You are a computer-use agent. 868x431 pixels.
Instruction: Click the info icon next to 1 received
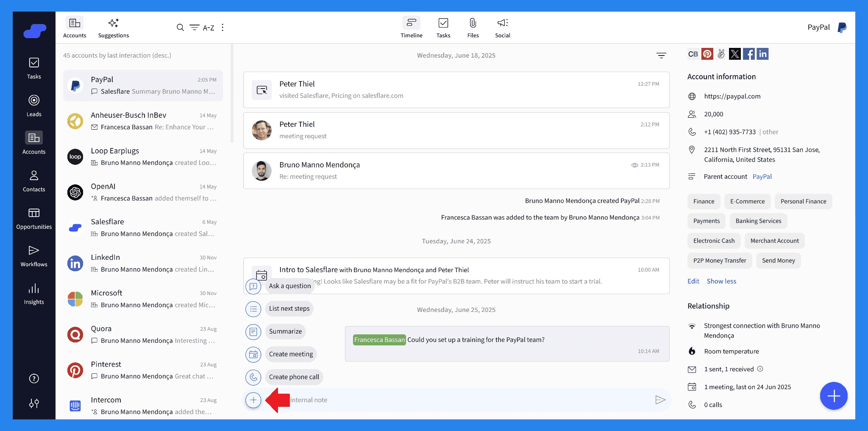[x=760, y=369]
